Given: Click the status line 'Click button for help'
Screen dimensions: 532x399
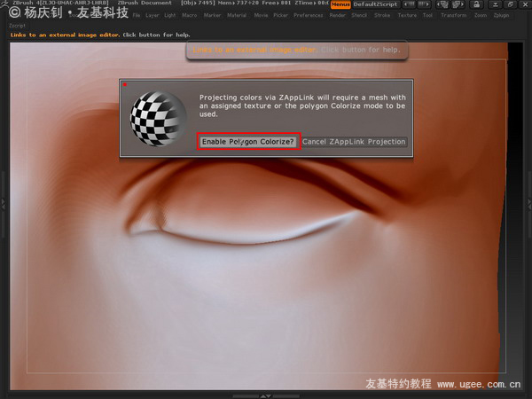Looking at the screenshot, I should [x=156, y=35].
